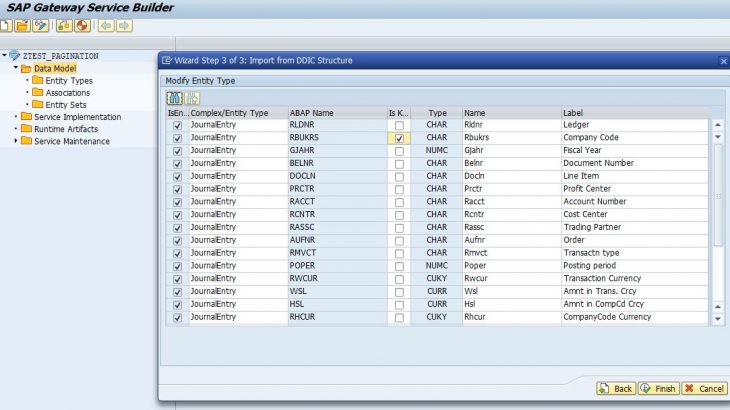Click the Transaction Currency label cell

pyautogui.click(x=635, y=278)
